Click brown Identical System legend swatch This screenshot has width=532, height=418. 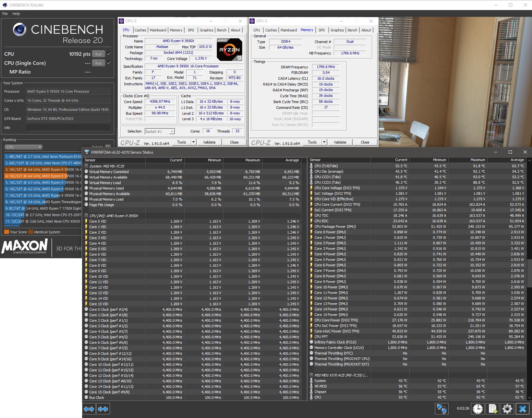[30, 232]
